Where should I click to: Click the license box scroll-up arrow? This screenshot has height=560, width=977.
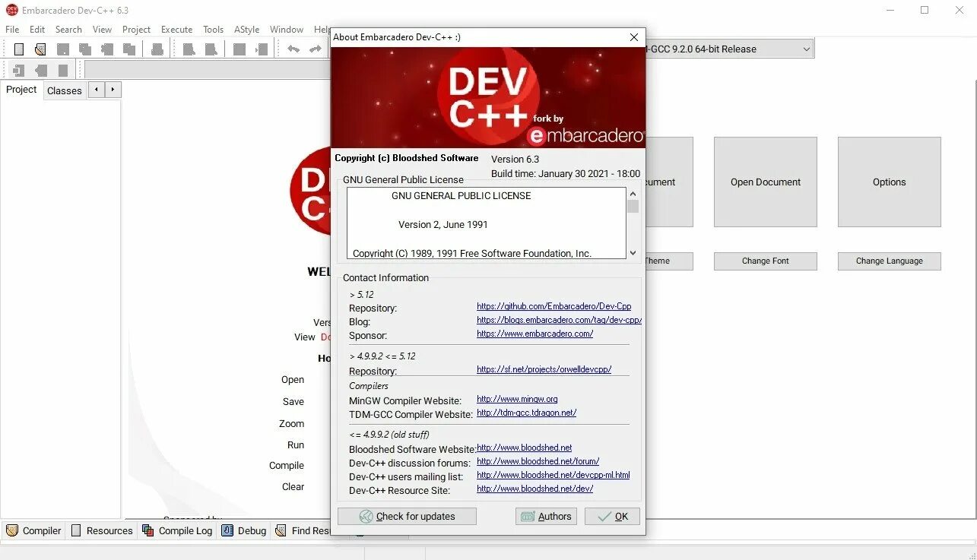[633, 194]
